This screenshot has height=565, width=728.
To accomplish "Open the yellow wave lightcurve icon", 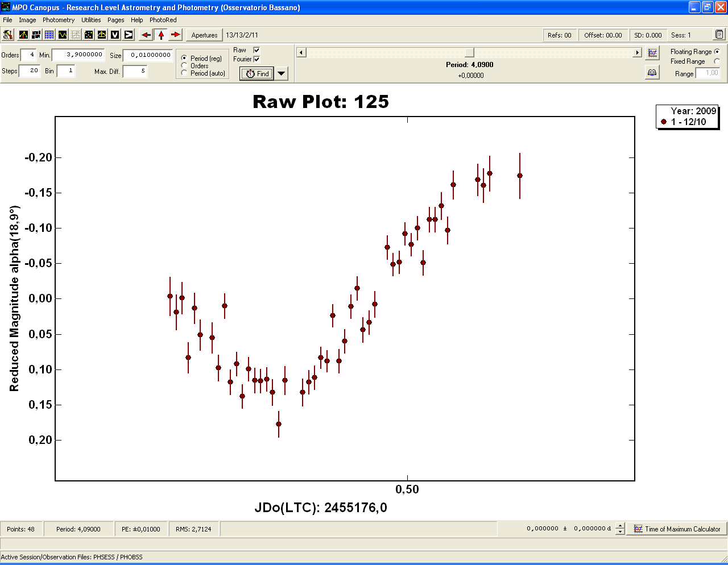I will [x=63, y=35].
